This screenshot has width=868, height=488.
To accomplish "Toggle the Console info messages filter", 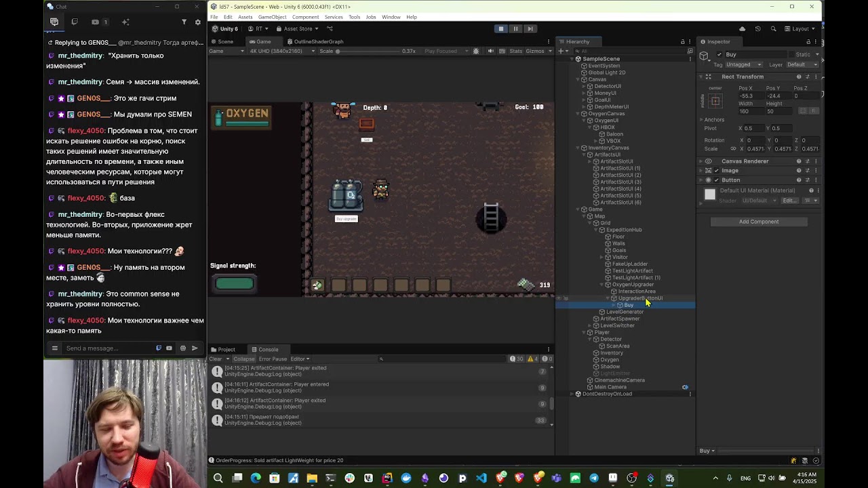I will [x=517, y=359].
